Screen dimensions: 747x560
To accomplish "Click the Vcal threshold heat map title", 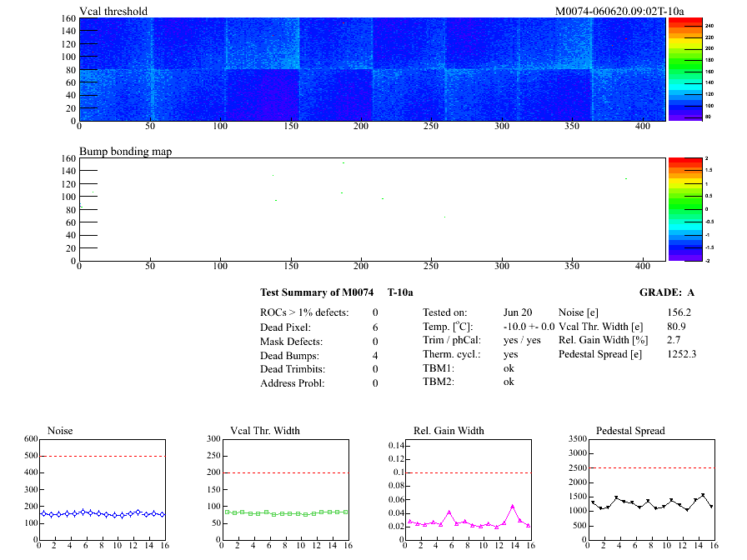I will coord(113,11).
